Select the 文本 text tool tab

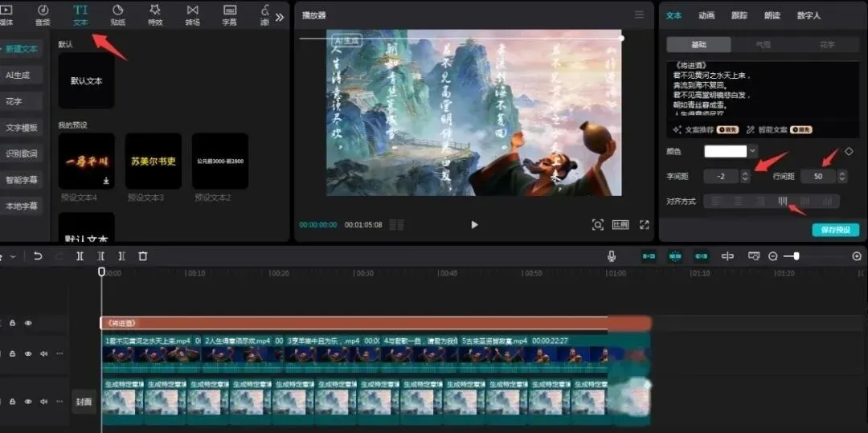click(x=80, y=15)
